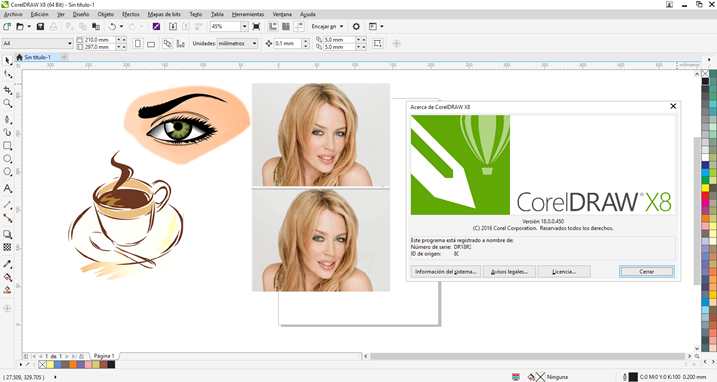This screenshot has height=382, width=717.
Task: Pick the yellow swatch in bottom palette
Action: [50, 365]
